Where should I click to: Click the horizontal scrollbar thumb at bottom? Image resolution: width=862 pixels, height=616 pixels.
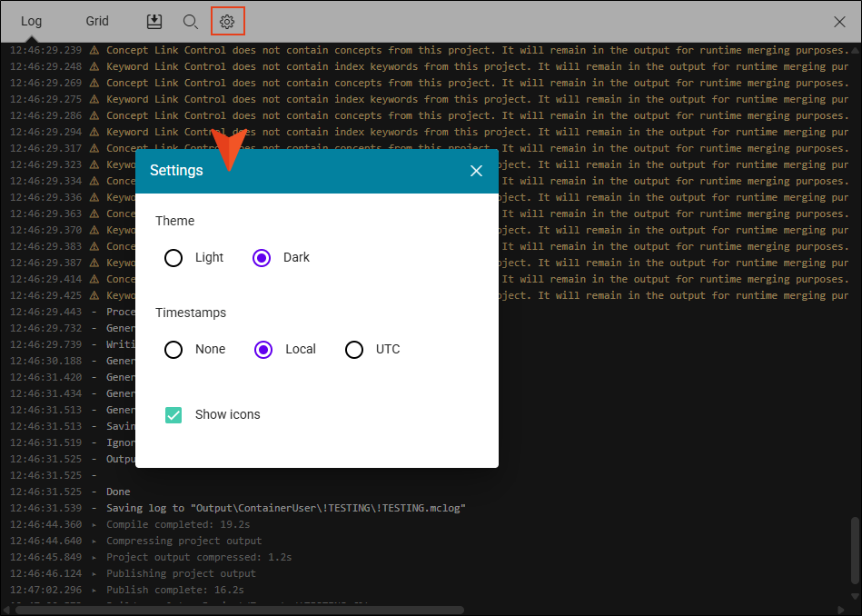pos(240,610)
